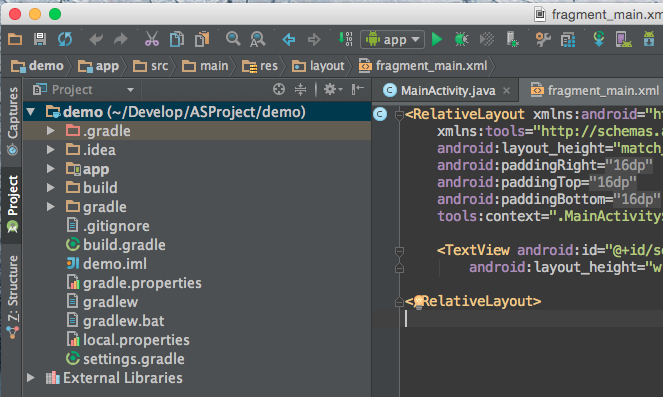Expand the gradle folder
Viewport: 663px width, 397px height.
[50, 206]
